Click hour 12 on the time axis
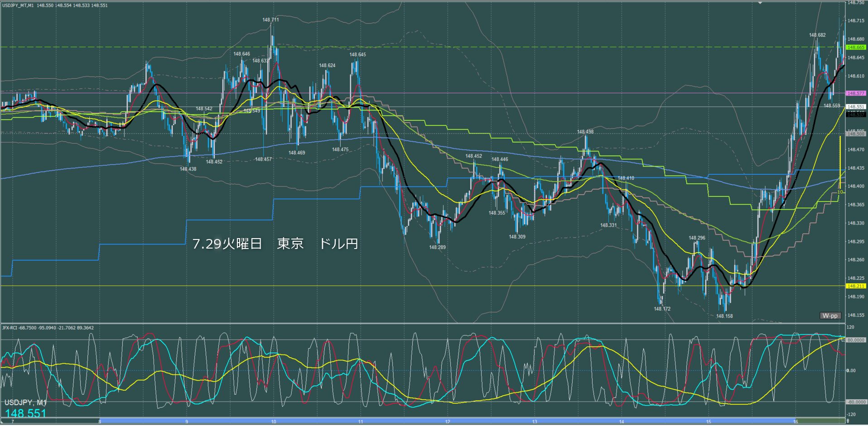868x426 pixels. pos(448,421)
